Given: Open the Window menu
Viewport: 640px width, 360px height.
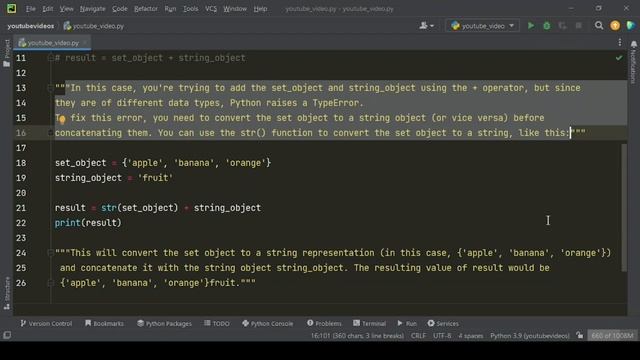Looking at the screenshot, I should click(x=235, y=9).
